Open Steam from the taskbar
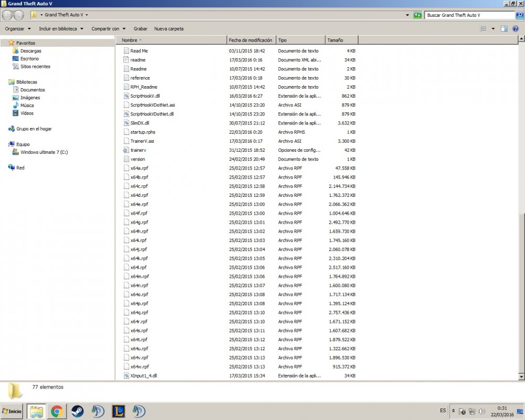The height and width of the screenshot is (420, 525). click(x=77, y=411)
